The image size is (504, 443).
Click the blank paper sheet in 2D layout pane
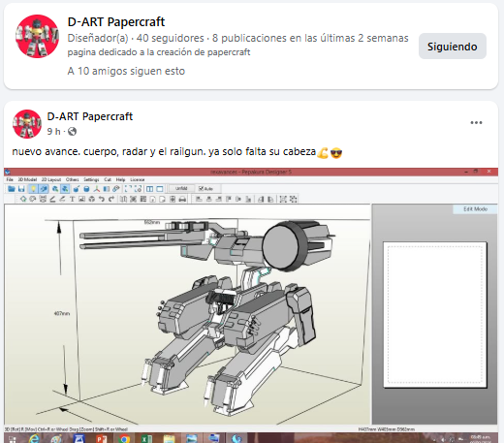[x=435, y=314]
